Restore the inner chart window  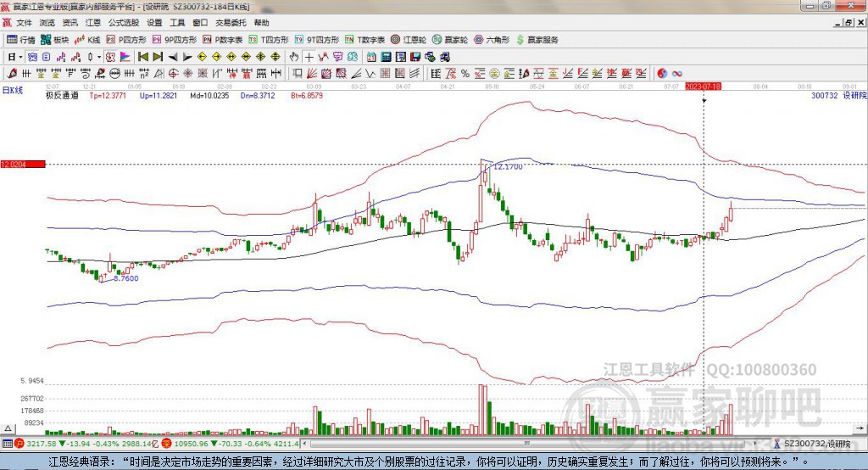pyautogui.click(x=849, y=23)
